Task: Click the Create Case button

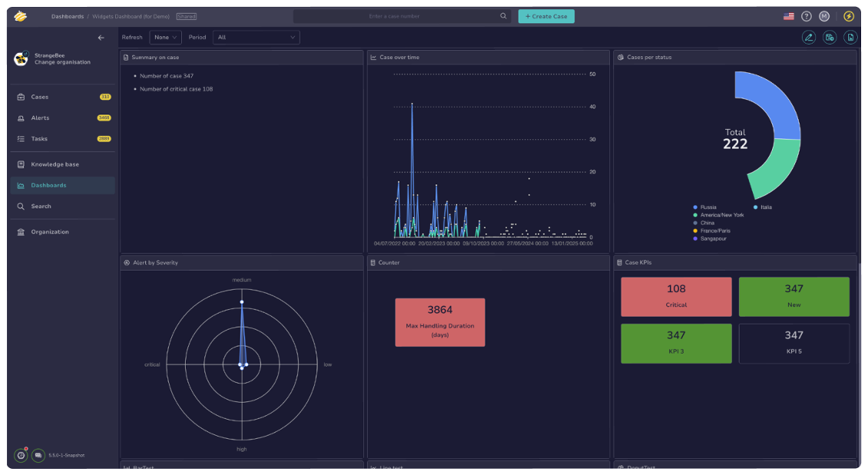Action: click(546, 16)
